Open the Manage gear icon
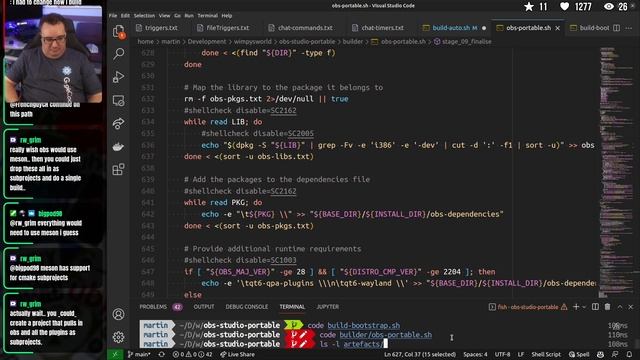The width and height of the screenshot is (640, 360). click(118, 337)
